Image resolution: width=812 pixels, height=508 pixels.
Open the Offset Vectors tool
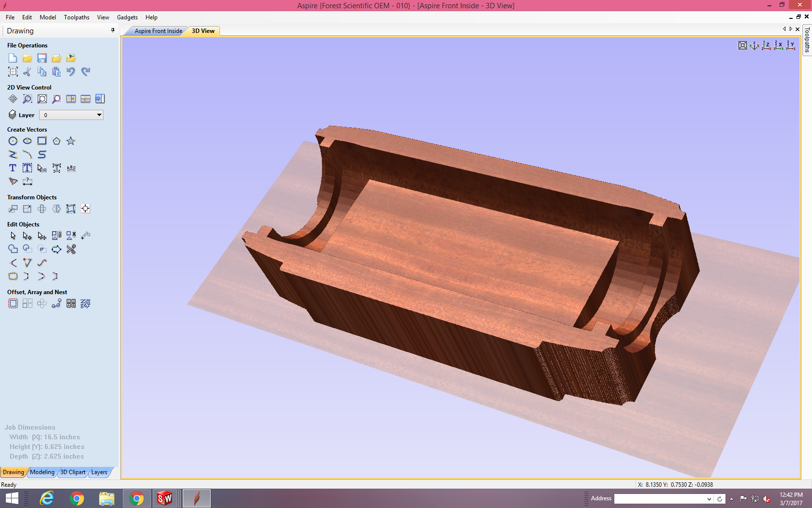[x=13, y=303]
